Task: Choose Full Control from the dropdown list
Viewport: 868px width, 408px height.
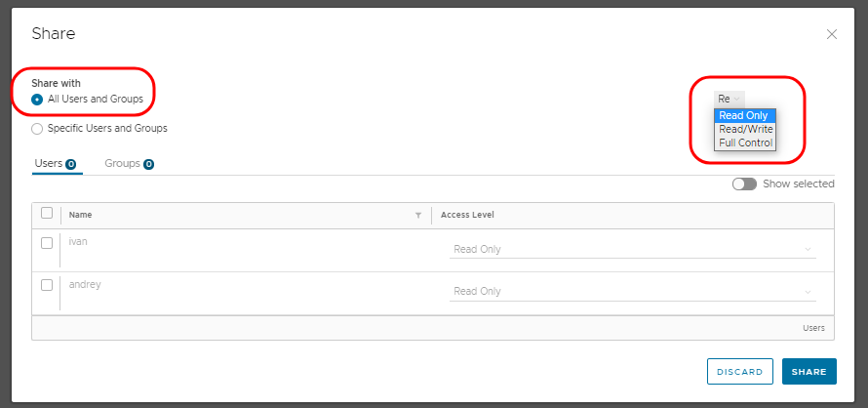Action: [745, 143]
